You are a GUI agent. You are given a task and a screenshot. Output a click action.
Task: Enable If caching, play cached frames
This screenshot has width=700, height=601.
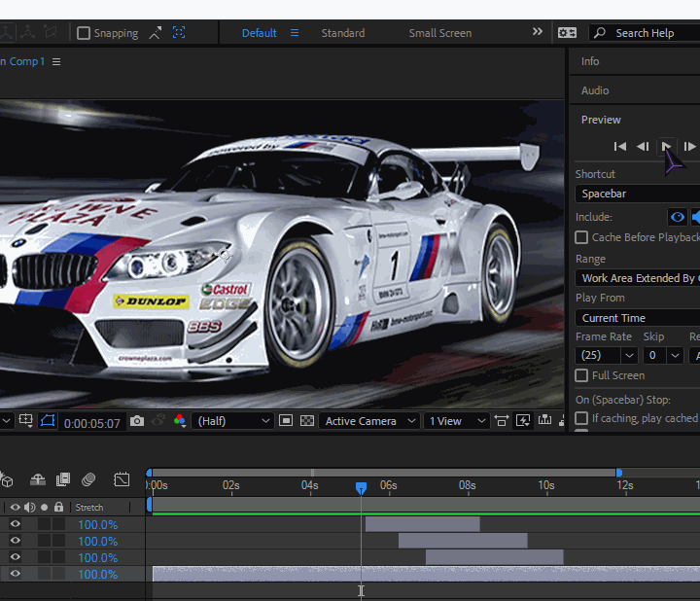click(581, 418)
